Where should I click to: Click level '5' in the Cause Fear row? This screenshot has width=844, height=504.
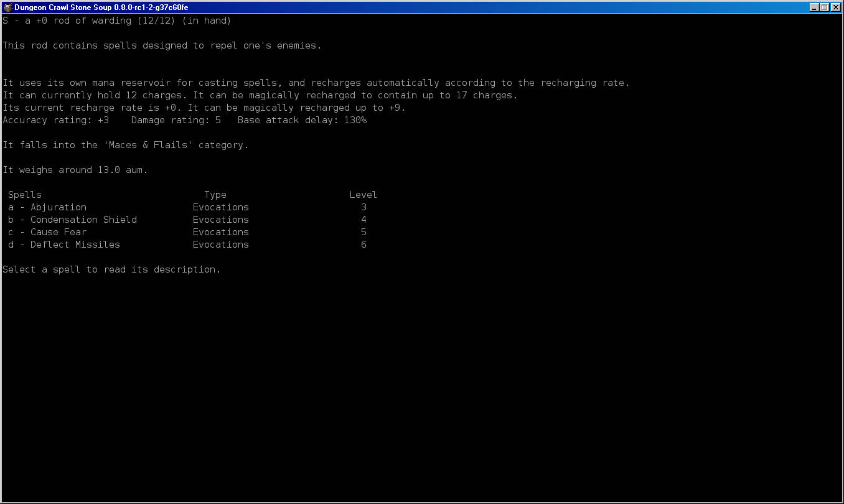(363, 232)
